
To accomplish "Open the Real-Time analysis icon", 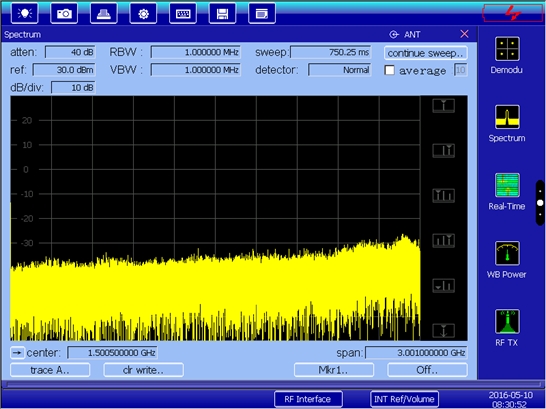I will point(507,186).
